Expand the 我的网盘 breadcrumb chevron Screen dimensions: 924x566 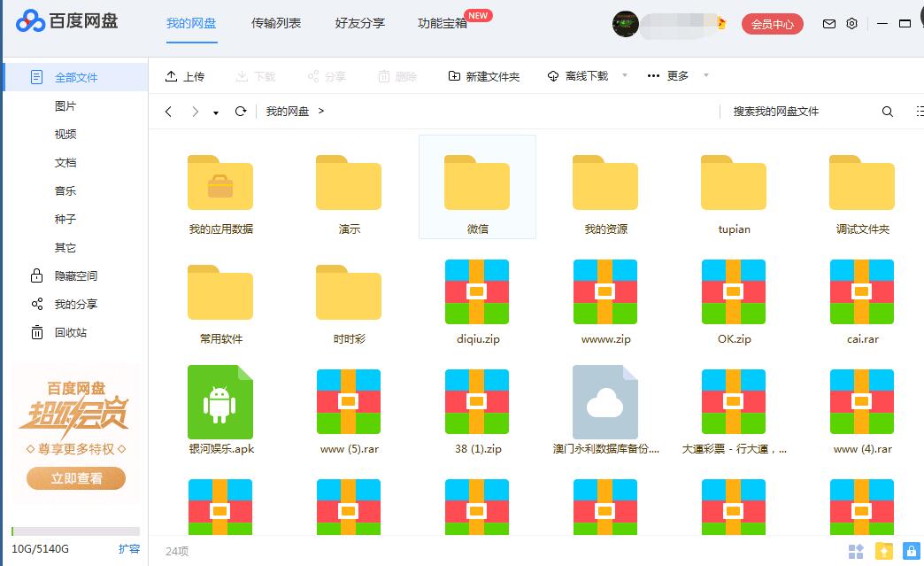pyautogui.click(x=321, y=111)
